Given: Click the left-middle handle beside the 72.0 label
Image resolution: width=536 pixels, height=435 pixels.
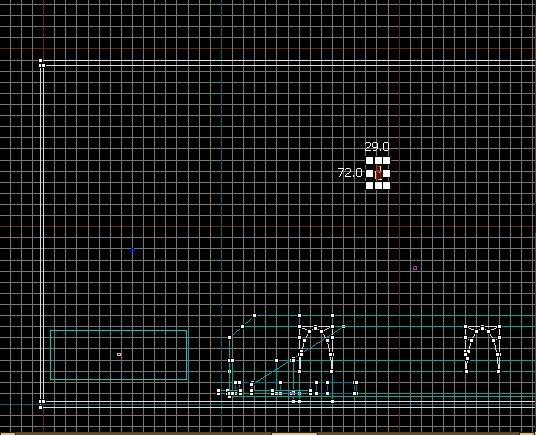Looking at the screenshot, I should (370, 173).
